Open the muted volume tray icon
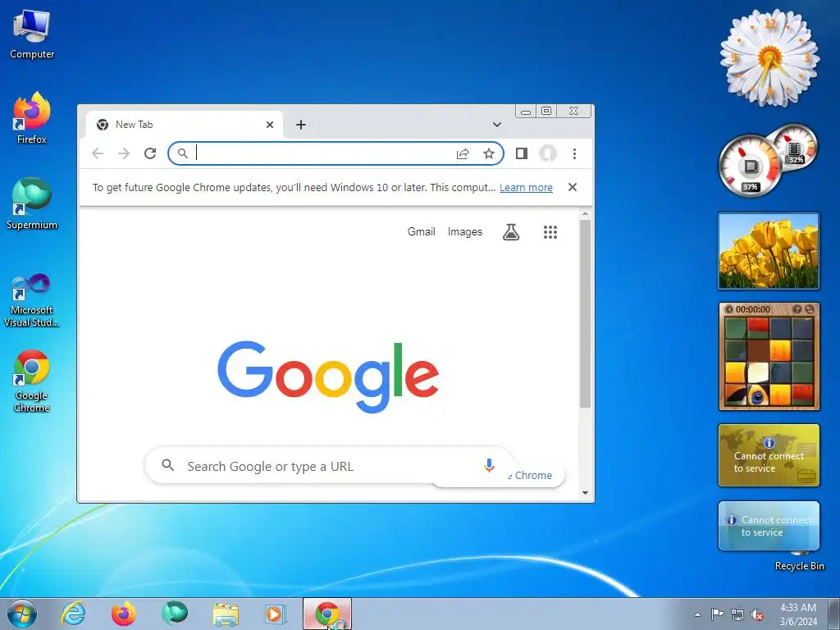This screenshot has width=840, height=630. [757, 615]
